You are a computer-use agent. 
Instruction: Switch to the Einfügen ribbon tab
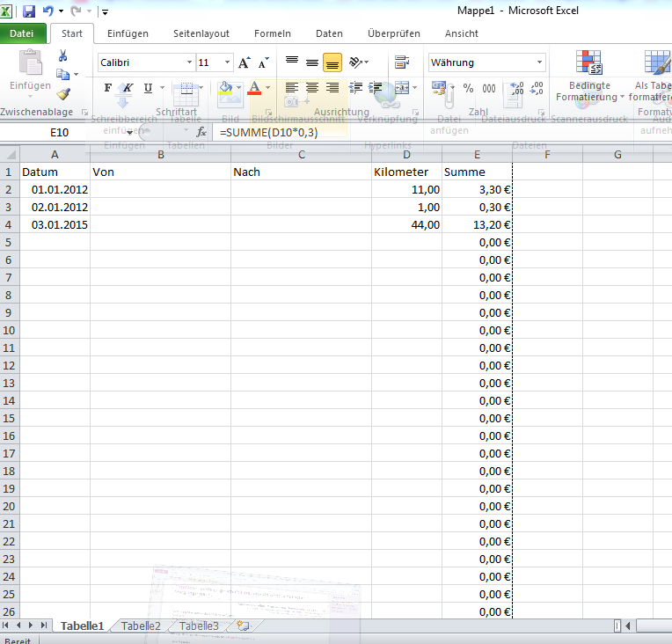tap(128, 33)
